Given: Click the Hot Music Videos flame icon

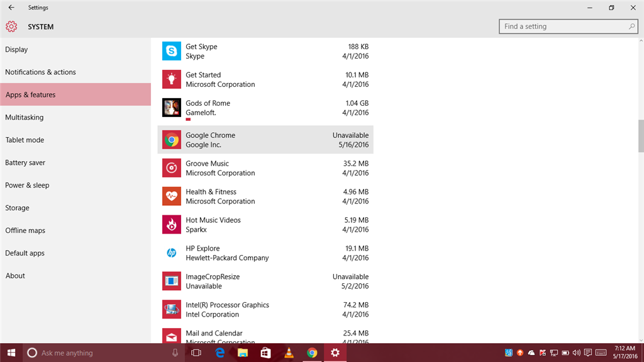Looking at the screenshot, I should point(171,225).
